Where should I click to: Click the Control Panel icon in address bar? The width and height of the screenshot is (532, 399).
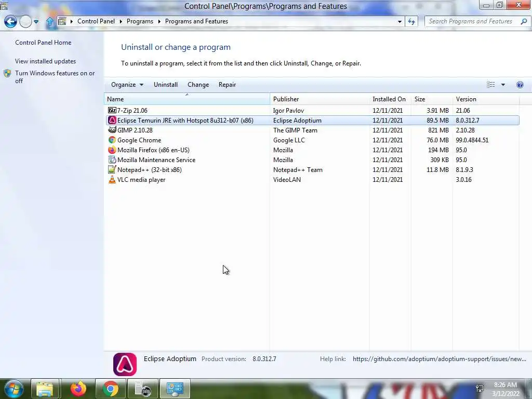tap(62, 21)
